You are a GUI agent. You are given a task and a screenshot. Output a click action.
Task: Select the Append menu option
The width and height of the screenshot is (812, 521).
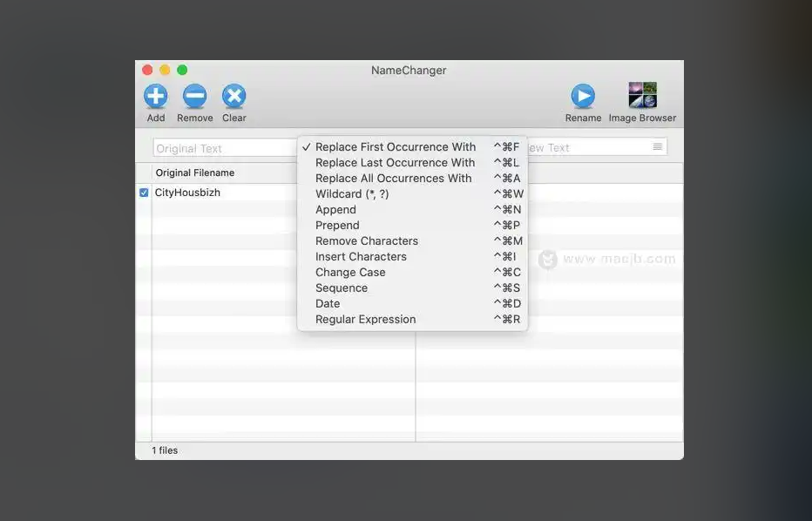[x=412, y=210]
